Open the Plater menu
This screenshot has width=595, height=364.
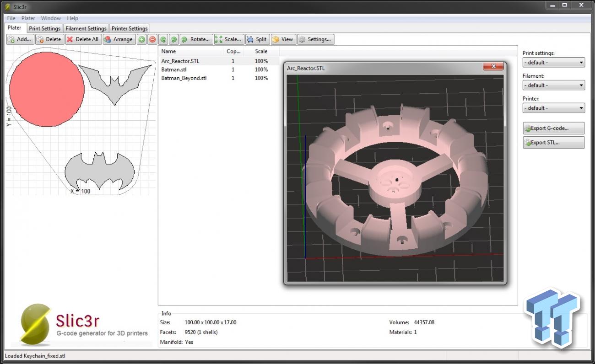coord(28,18)
